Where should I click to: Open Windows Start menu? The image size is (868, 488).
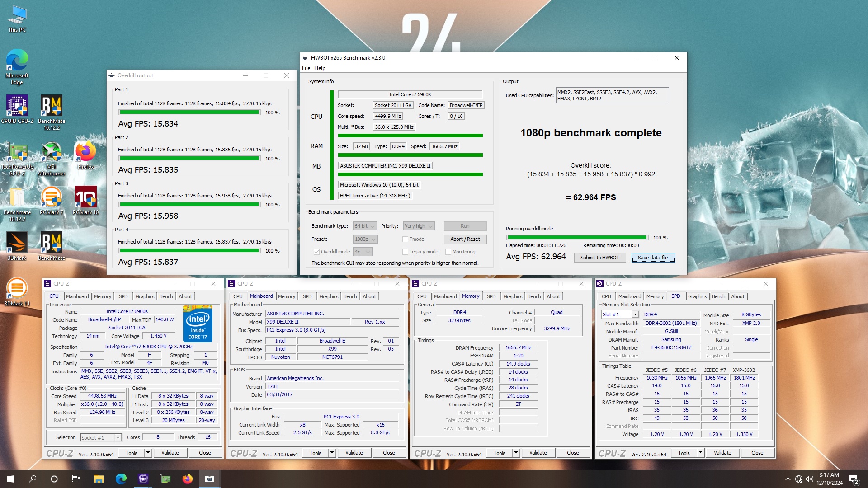click(x=11, y=479)
